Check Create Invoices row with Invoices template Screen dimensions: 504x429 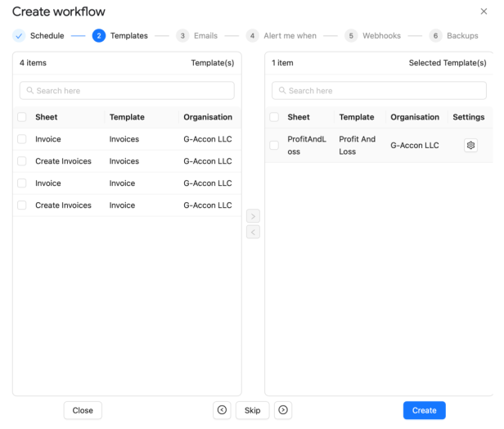point(22,161)
